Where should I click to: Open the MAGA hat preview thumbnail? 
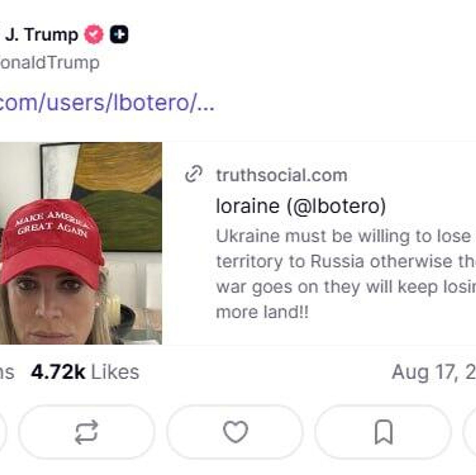81,243
